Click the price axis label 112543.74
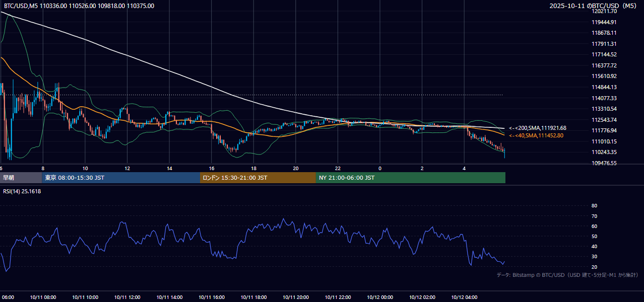Screen dimensions: 644x302 pos(604,120)
